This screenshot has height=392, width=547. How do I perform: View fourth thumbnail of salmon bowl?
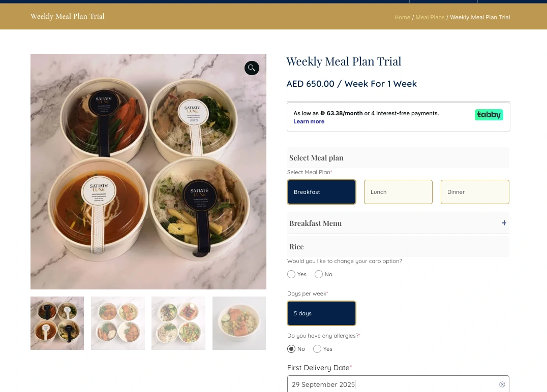click(x=239, y=323)
